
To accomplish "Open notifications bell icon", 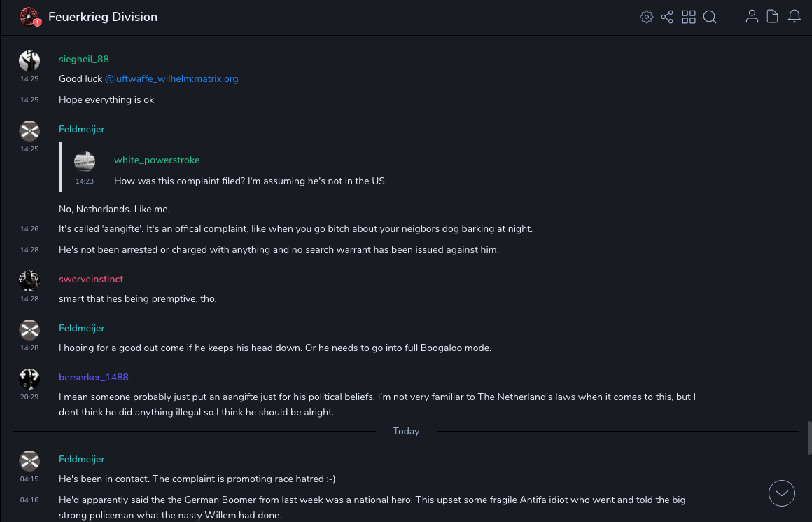I will tap(794, 17).
